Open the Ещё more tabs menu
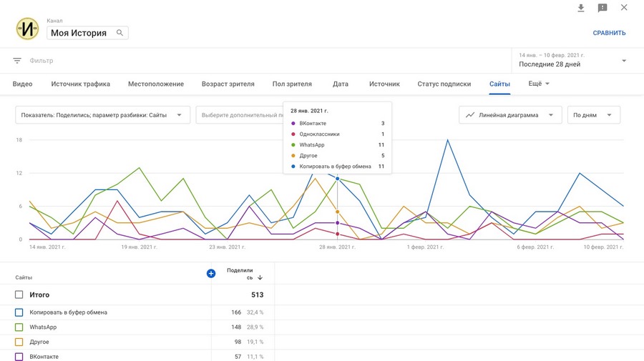The height and width of the screenshot is (361, 644). (x=539, y=84)
